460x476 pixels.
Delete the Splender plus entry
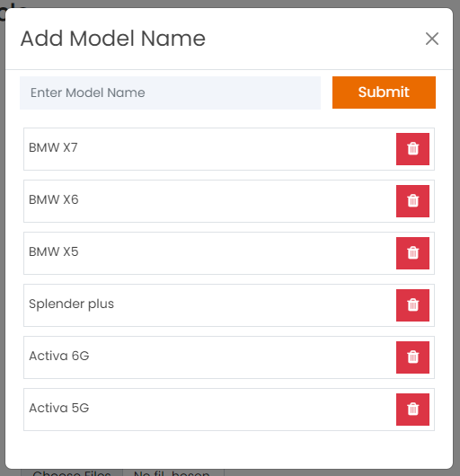point(412,305)
